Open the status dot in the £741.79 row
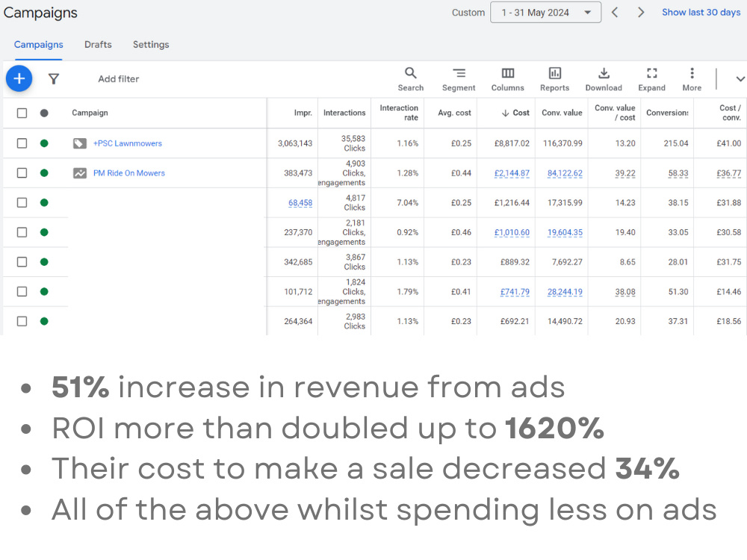Image resolution: width=747 pixels, height=560 pixels. 44,291
